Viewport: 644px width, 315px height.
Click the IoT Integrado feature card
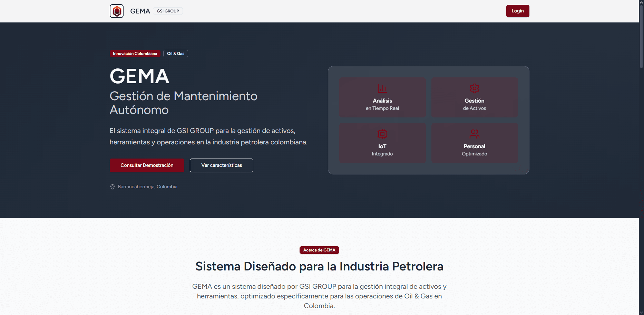(x=382, y=143)
